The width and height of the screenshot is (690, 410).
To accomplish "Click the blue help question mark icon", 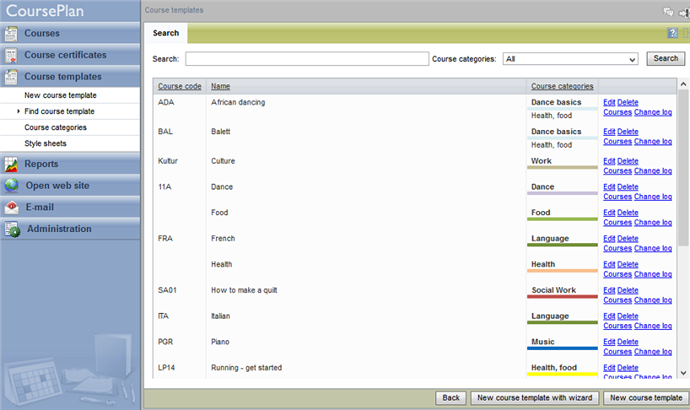I will [x=672, y=33].
